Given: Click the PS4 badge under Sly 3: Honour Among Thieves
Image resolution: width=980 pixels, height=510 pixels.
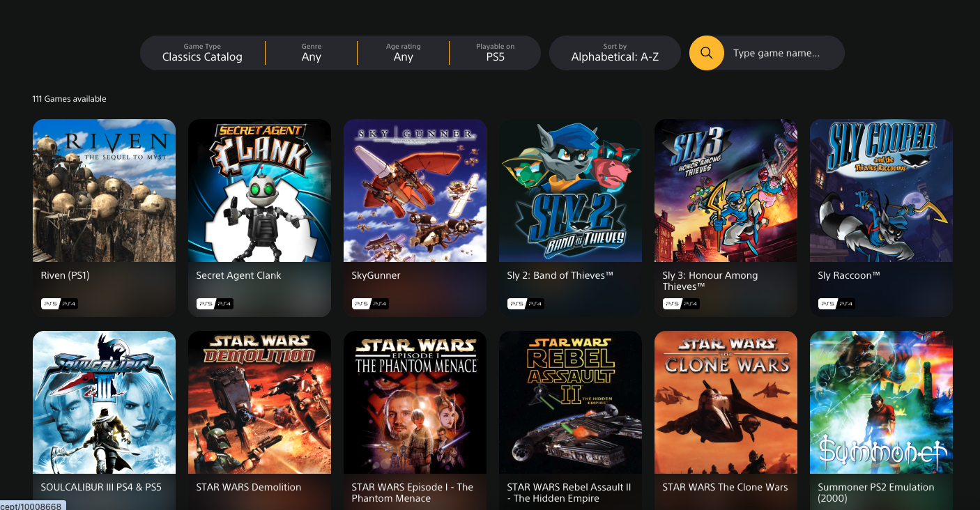Looking at the screenshot, I should 690,304.
